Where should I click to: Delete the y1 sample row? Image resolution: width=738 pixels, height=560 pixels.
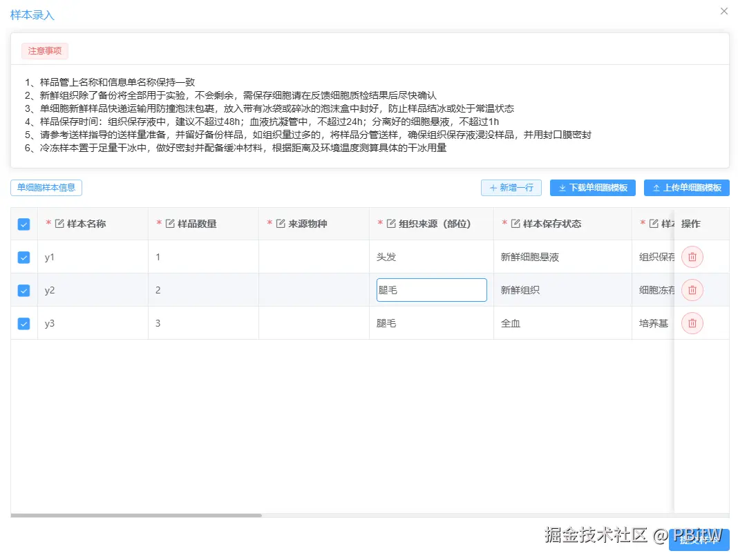(692, 257)
